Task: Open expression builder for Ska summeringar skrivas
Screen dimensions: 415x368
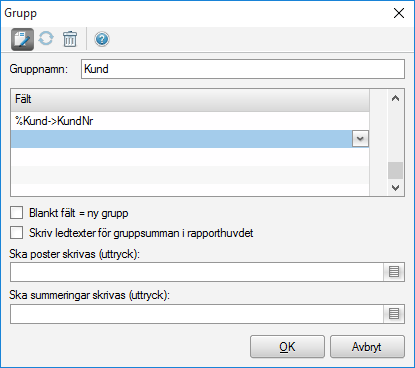Action: click(394, 314)
